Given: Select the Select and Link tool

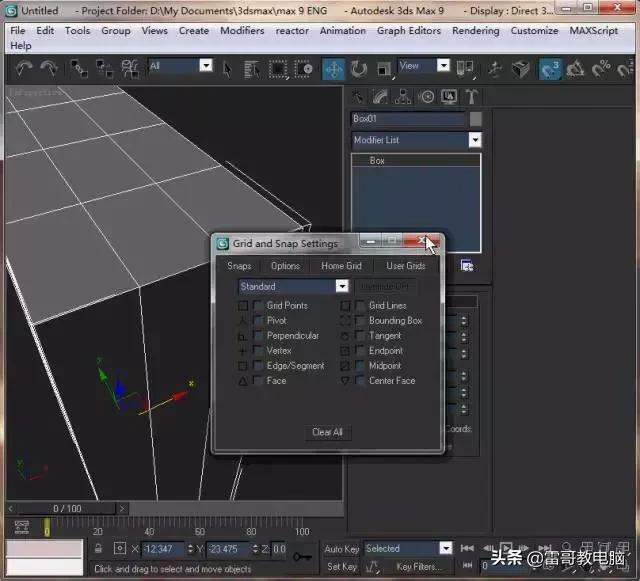Looking at the screenshot, I should tap(79, 68).
